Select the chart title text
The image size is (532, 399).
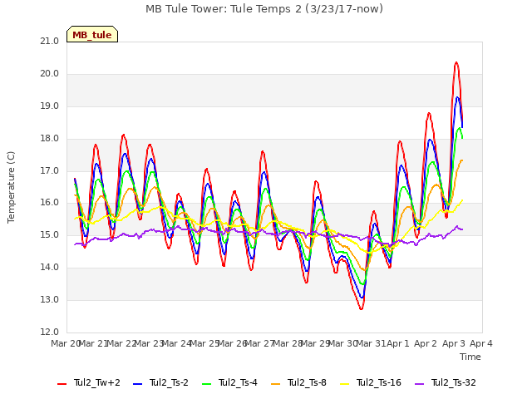click(x=264, y=9)
